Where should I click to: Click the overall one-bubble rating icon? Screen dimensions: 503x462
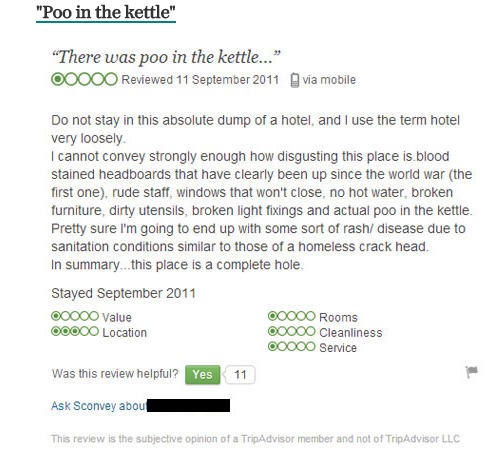click(x=84, y=79)
